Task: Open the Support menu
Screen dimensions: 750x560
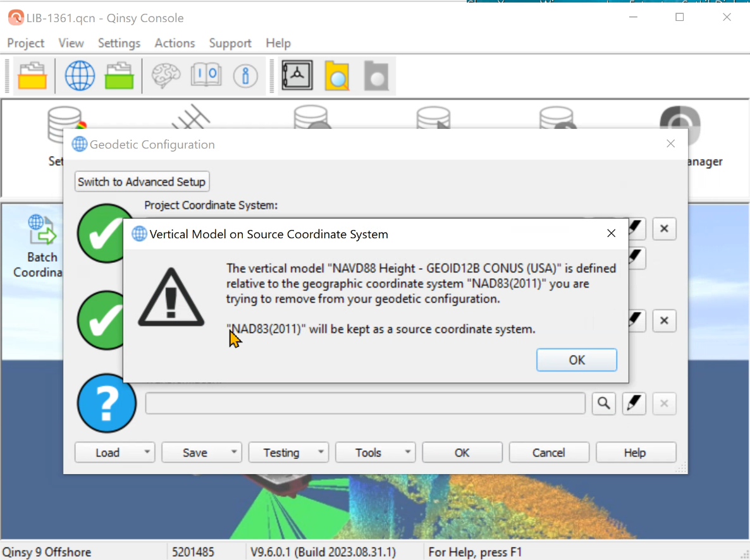Action: (230, 43)
